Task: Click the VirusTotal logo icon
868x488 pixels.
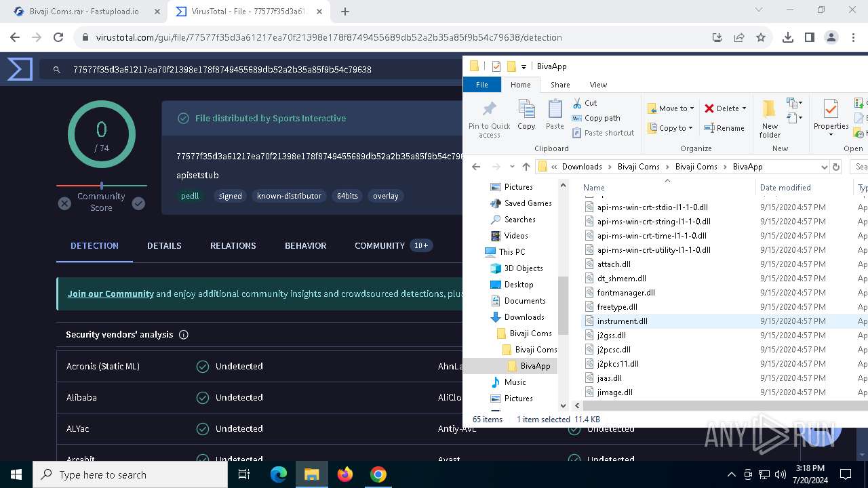Action: click(x=20, y=69)
